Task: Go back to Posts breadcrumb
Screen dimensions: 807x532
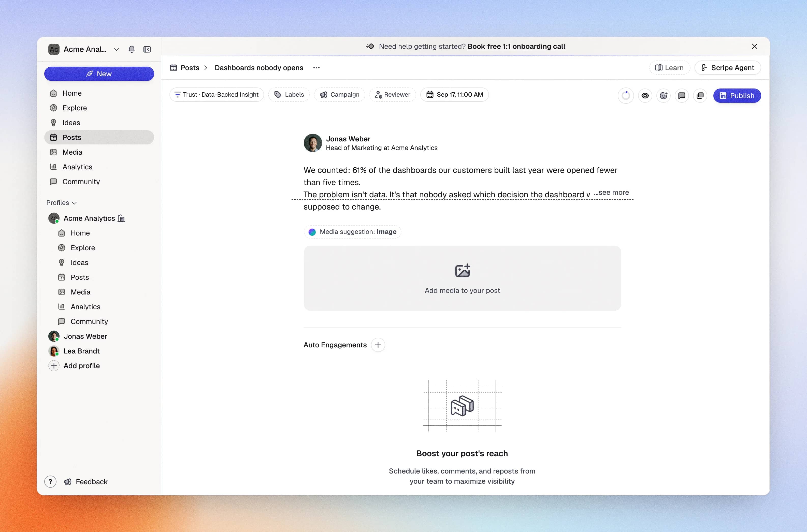Action: 185,68
